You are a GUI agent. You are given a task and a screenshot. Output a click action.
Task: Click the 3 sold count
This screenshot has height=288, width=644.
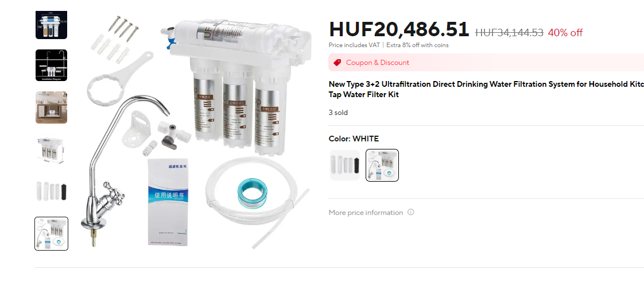tap(338, 112)
